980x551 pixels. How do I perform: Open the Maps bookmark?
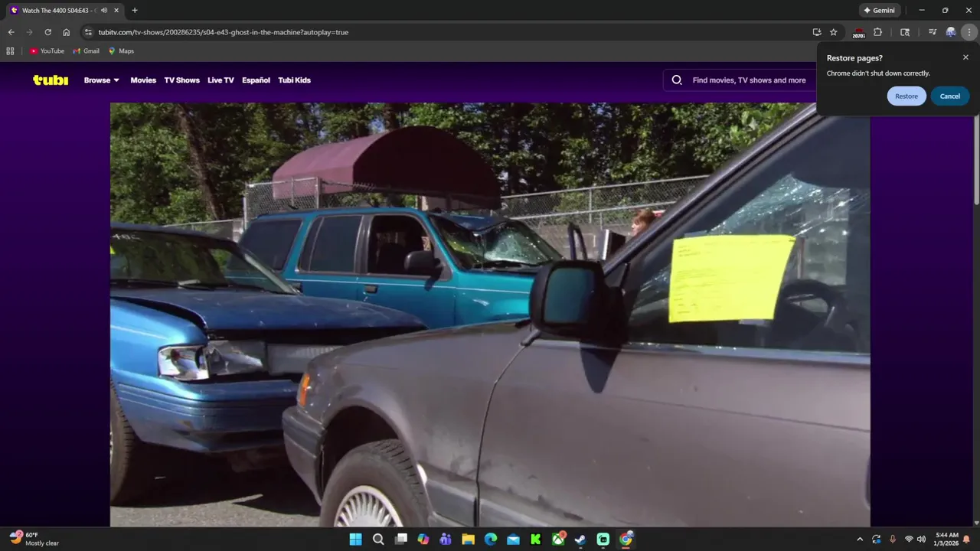(x=121, y=51)
